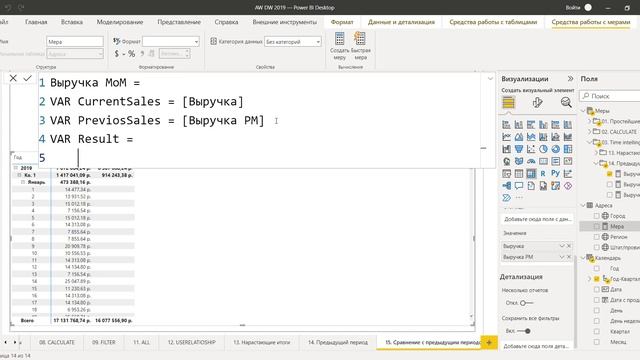Select the R script visual icon

click(543, 173)
